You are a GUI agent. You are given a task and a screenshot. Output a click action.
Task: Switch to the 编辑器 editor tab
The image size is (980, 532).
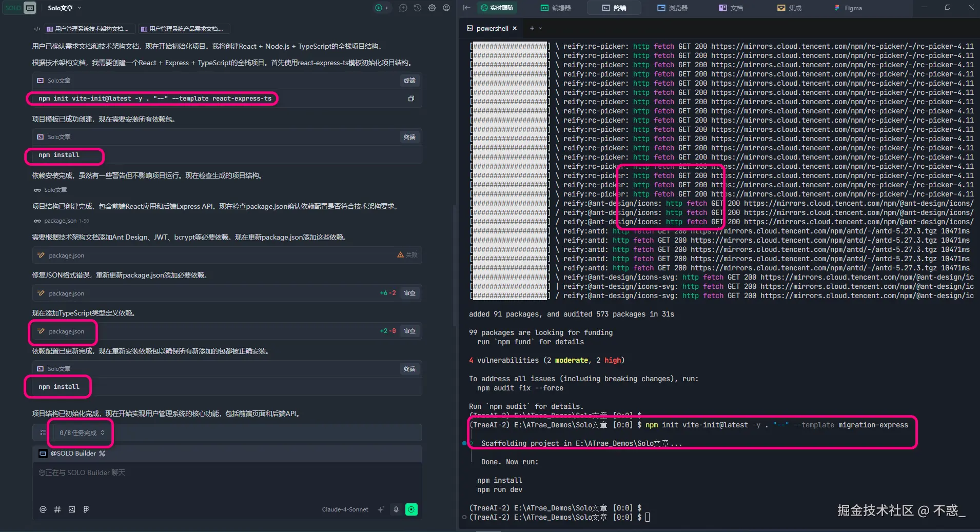click(x=556, y=8)
